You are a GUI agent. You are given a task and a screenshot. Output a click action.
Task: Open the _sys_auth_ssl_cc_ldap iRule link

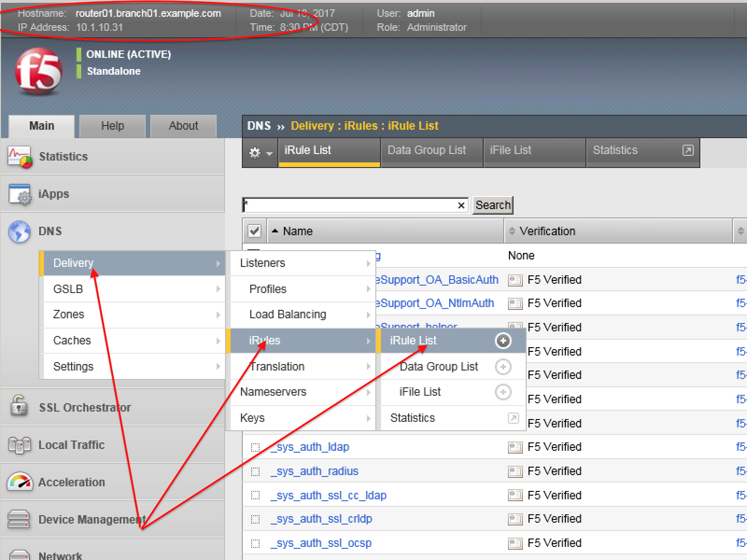click(329, 496)
